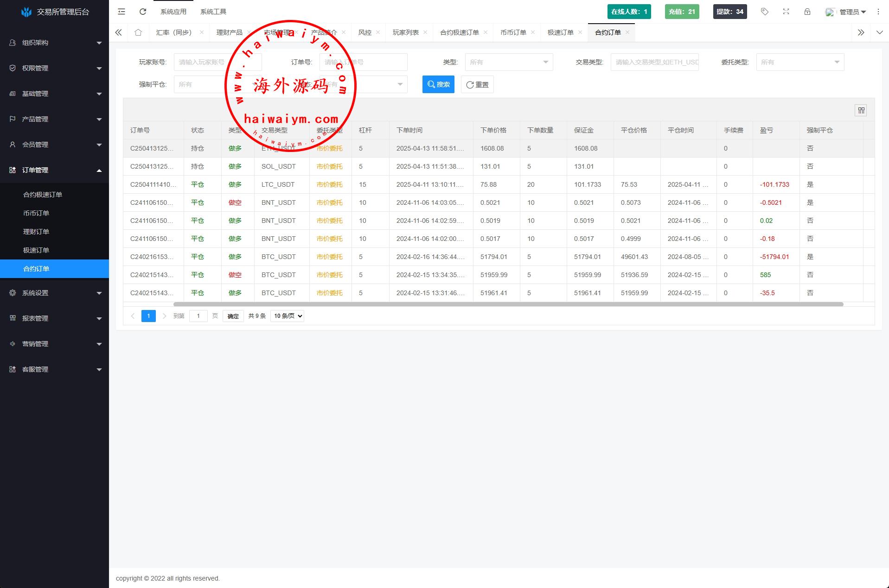Screen dimensions: 889x588
Task: Collapse the sidebar with the menu fold icon
Action: (122, 12)
